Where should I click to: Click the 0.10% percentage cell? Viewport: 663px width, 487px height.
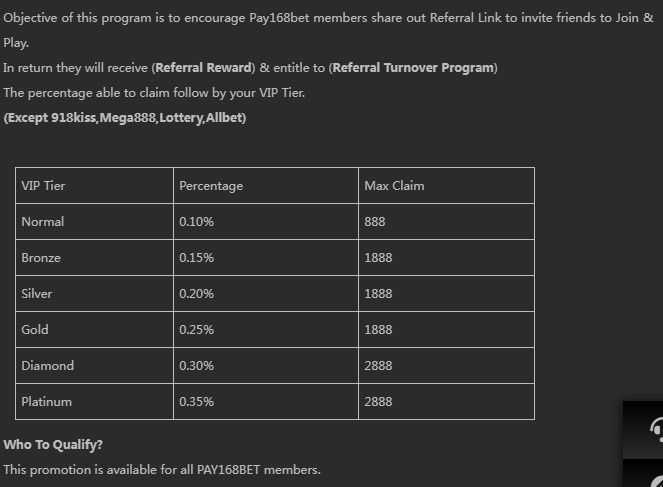point(197,222)
